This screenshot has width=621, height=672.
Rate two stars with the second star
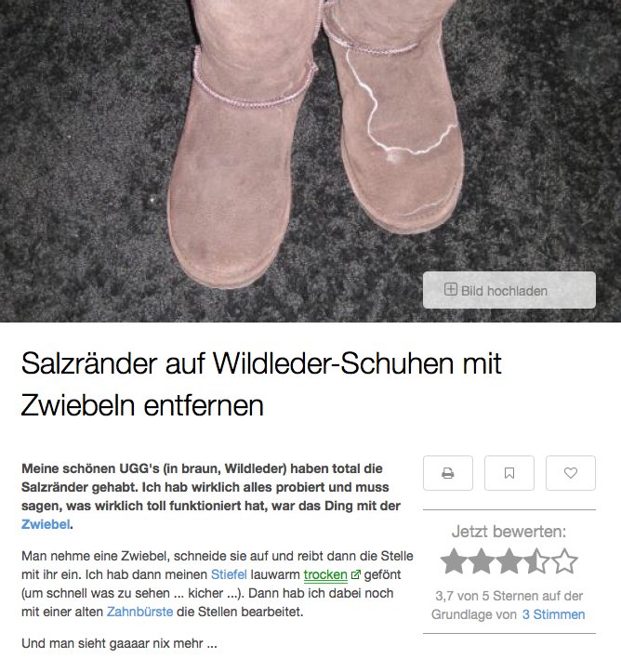point(482,561)
